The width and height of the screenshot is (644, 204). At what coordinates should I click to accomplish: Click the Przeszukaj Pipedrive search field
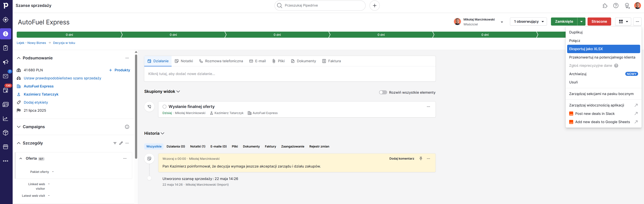[320, 6]
